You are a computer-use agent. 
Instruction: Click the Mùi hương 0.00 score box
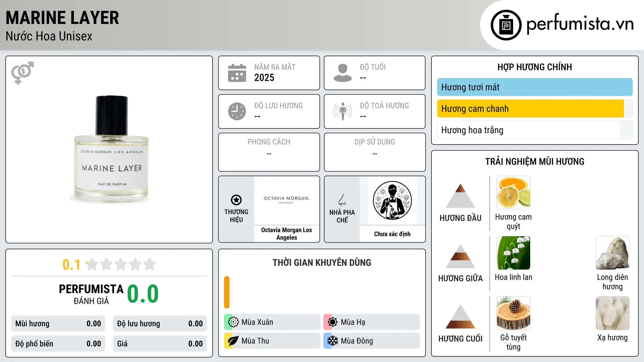(x=58, y=324)
